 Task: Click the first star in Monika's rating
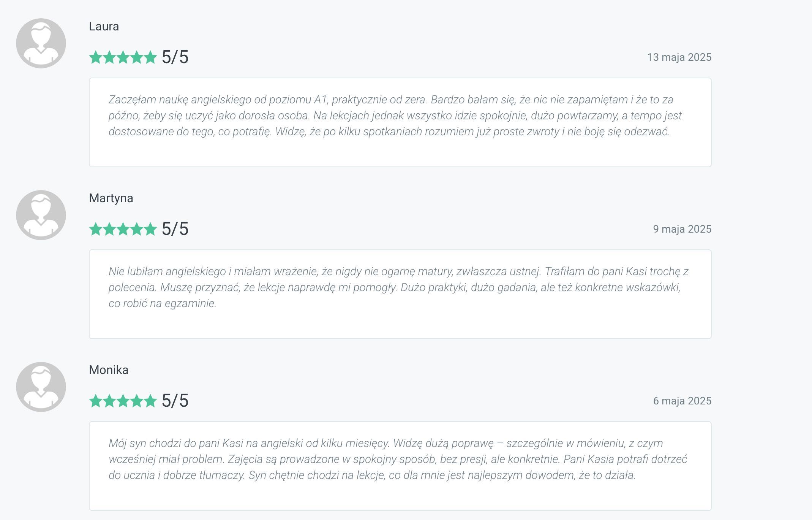tap(96, 401)
